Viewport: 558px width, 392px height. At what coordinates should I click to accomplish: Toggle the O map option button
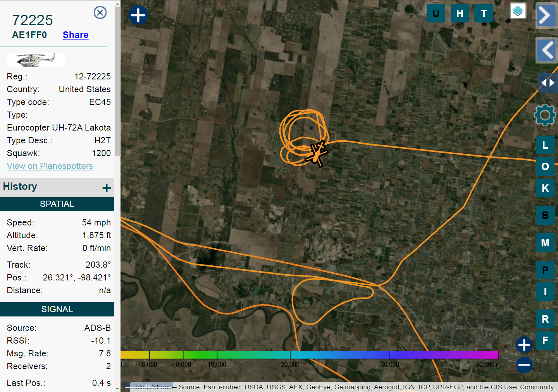pyautogui.click(x=545, y=167)
